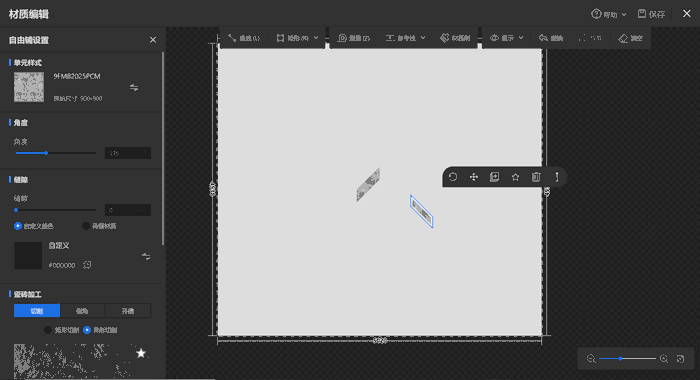Click the tile style texture thumbnail
Screen dimensions: 700x380
point(29,87)
